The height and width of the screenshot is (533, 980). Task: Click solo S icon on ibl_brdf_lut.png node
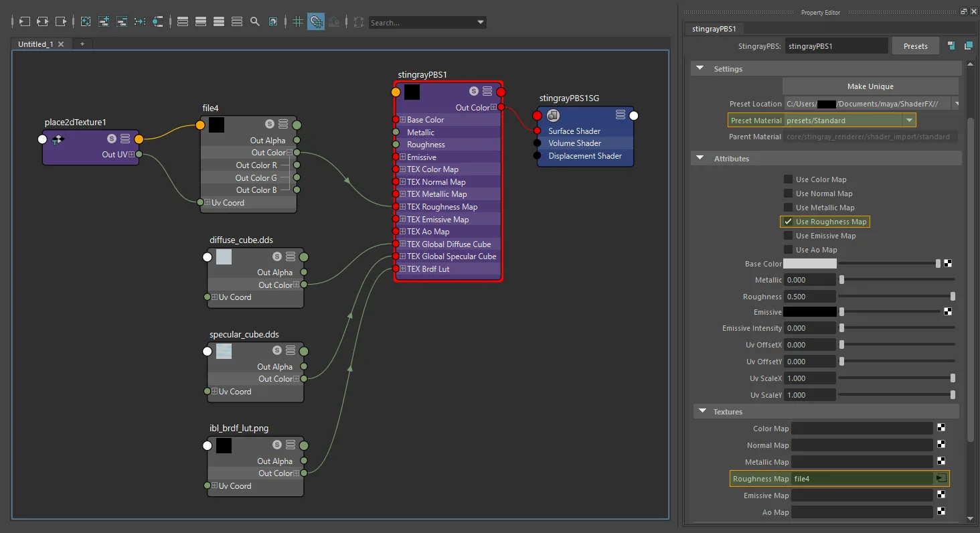coord(276,445)
